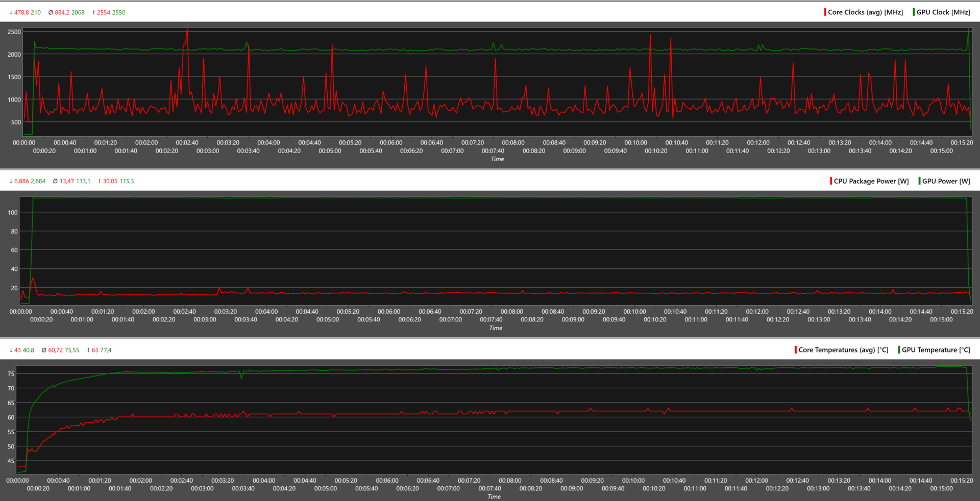Click the 500 tick on the clock chart axis
The image size is (980, 501).
[x=16, y=122]
